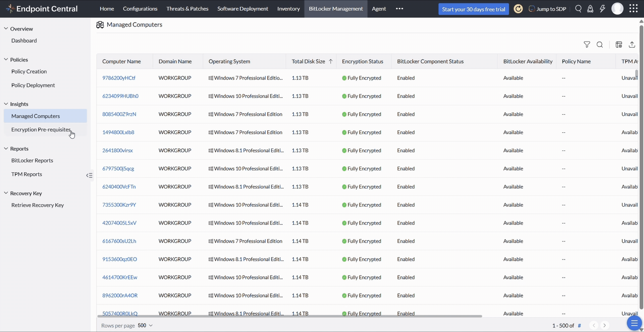Viewport: 644px width, 332px height.
Task: Collapse the Recovery Key section
Action: click(6, 193)
